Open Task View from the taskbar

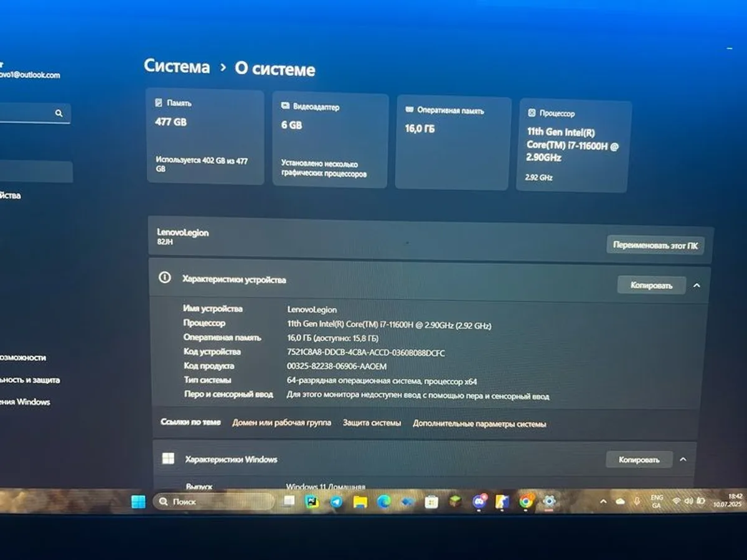pos(289,501)
